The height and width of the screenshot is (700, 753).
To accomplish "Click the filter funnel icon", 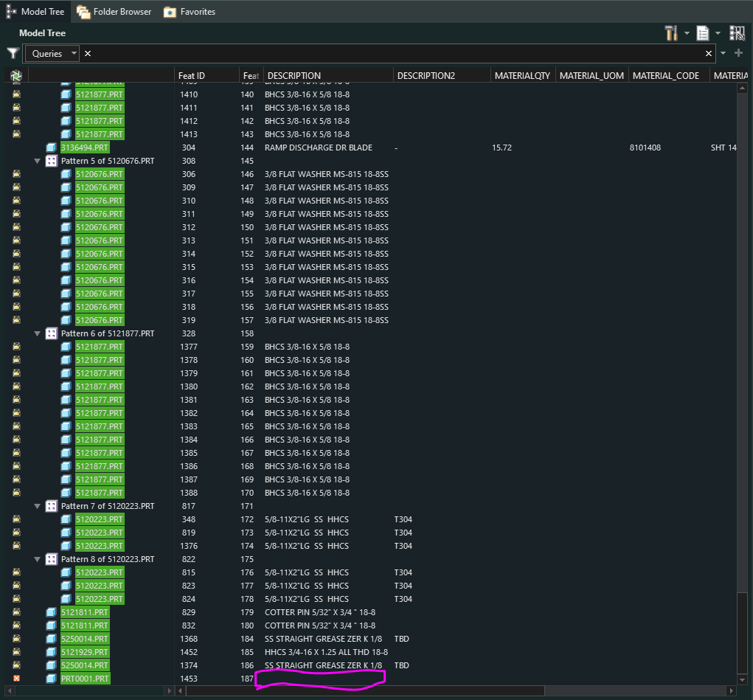I will coord(13,54).
